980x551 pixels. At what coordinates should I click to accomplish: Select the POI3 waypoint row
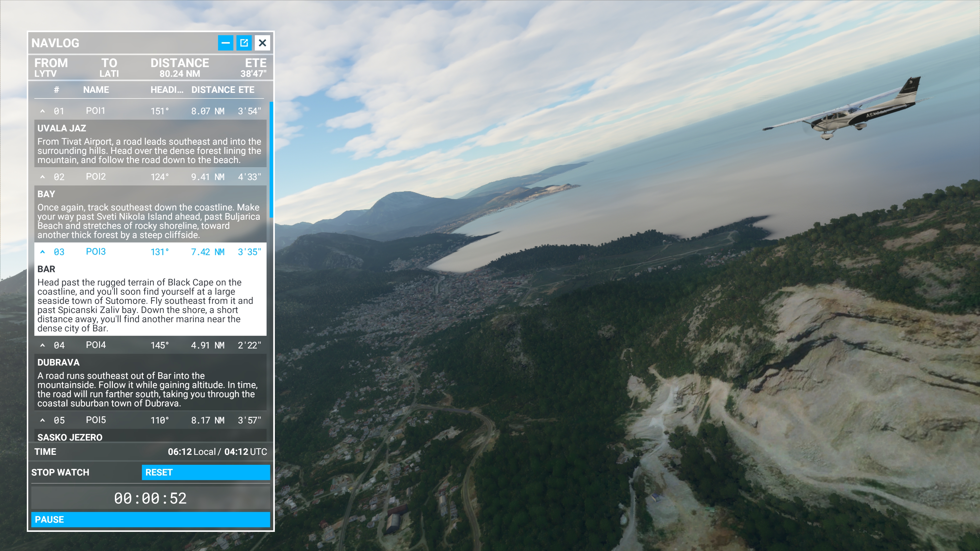(x=150, y=252)
